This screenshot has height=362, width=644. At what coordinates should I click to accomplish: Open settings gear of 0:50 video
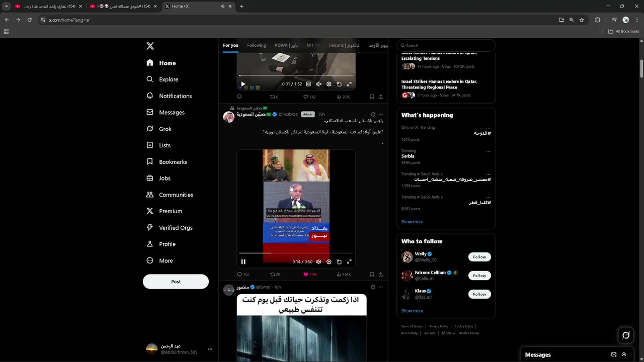pos(329,261)
